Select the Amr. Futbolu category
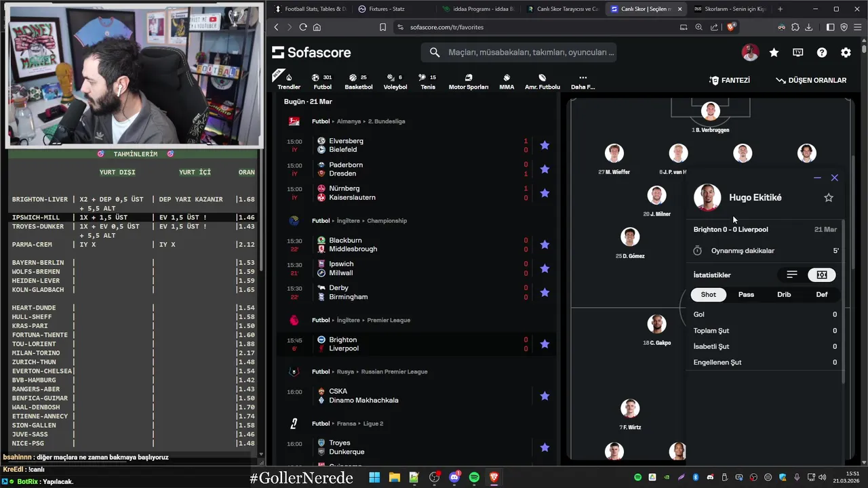 [x=542, y=81]
